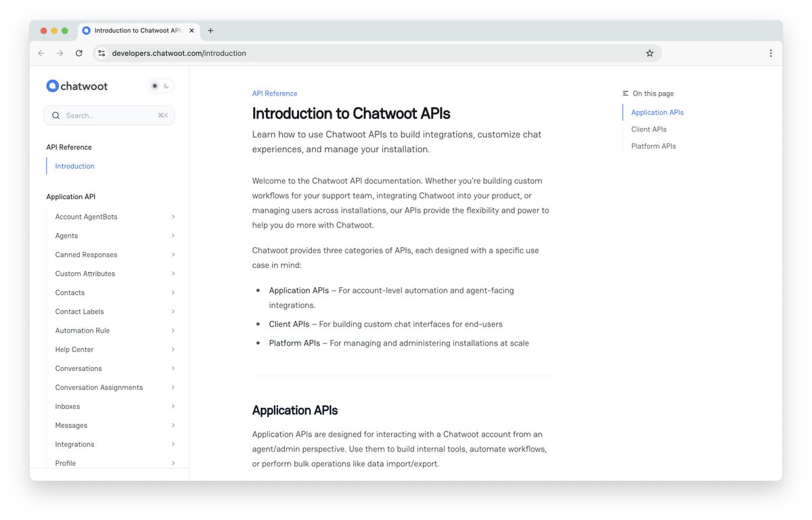Expand Conversation Assignments chevron
Viewport: 812px width, 520px height.
[x=173, y=387]
